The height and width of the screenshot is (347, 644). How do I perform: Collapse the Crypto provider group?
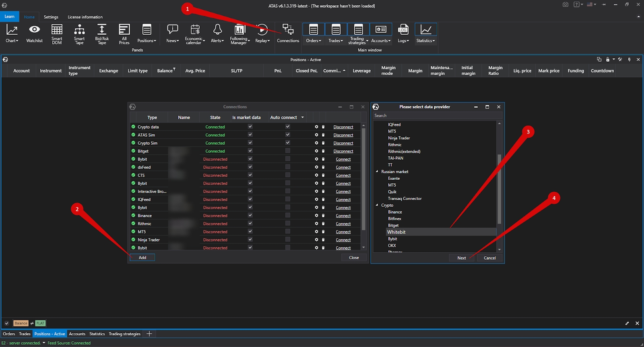(377, 205)
